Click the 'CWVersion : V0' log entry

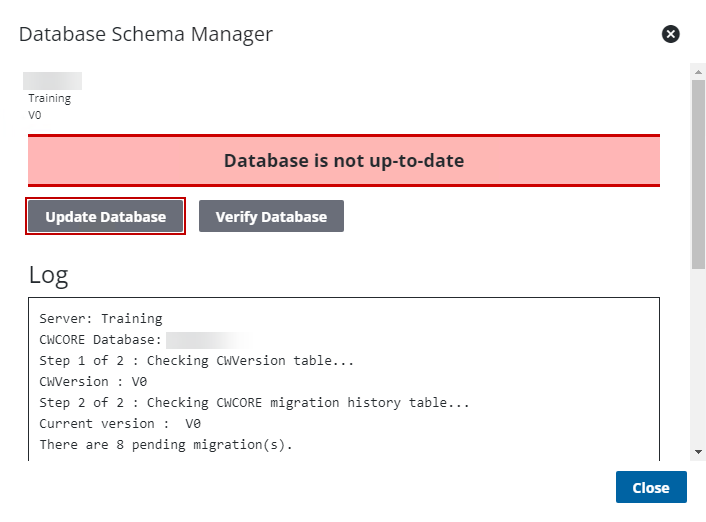coord(93,381)
